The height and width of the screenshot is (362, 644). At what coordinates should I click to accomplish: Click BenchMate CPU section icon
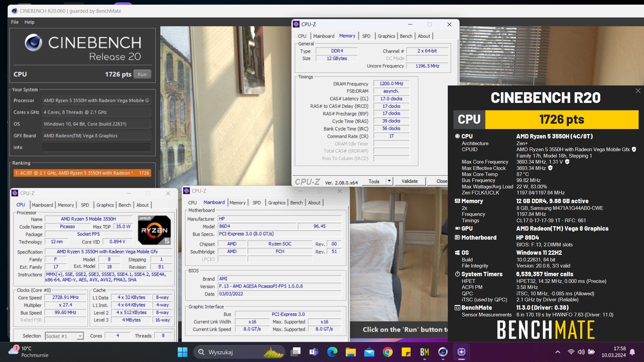click(x=457, y=136)
